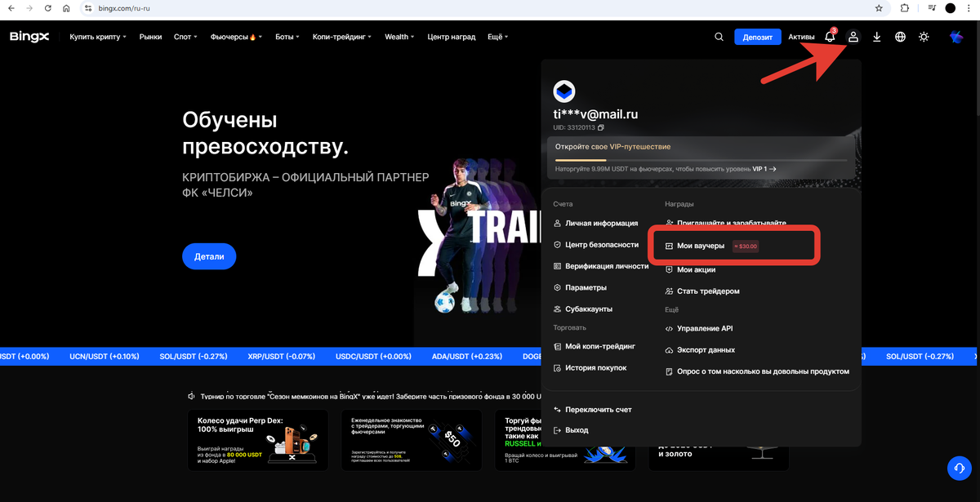The width and height of the screenshot is (980, 502).
Task: Click the VIP journey progress bar
Action: coord(702,159)
